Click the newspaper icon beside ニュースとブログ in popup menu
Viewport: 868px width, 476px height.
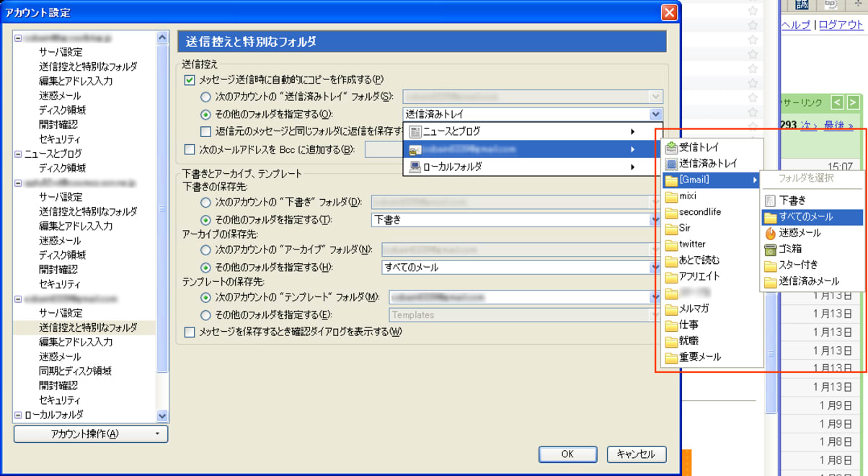[415, 132]
